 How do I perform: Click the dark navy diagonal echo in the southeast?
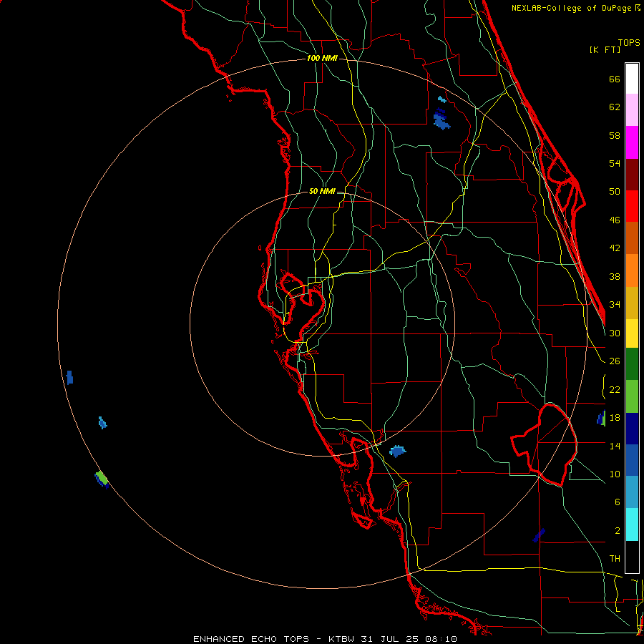(539, 535)
